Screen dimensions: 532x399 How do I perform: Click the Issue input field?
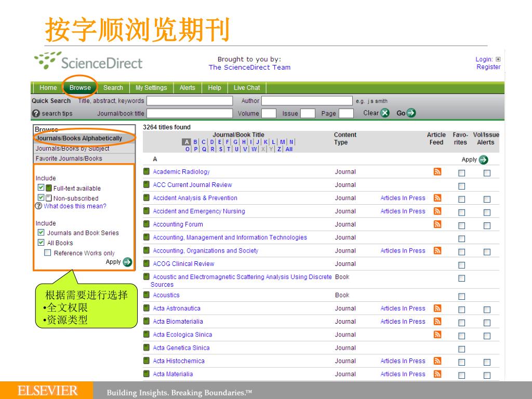[x=308, y=113]
